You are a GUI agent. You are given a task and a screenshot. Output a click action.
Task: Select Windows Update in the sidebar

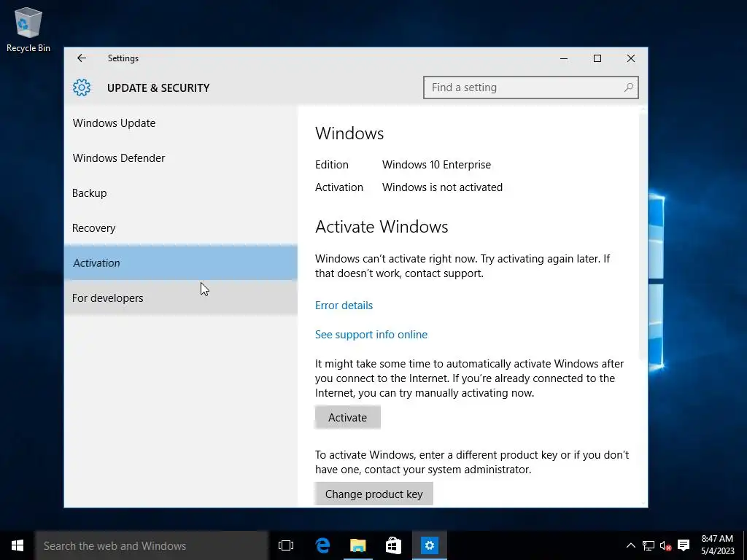coord(181,122)
